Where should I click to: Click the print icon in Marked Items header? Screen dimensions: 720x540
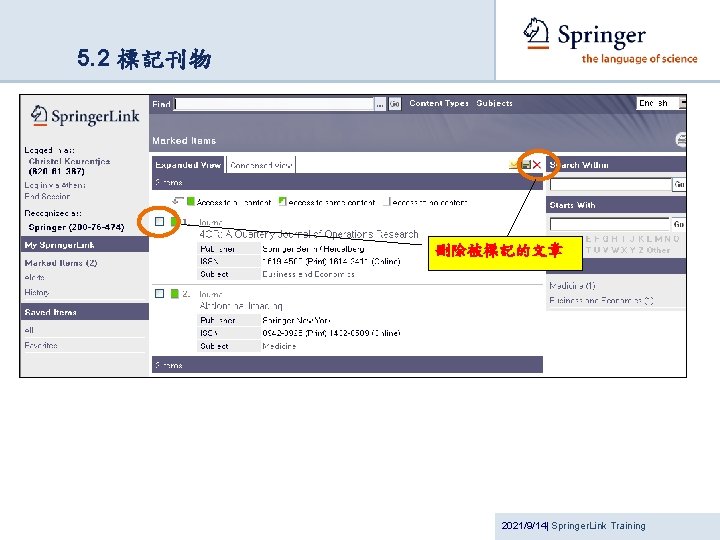681,140
